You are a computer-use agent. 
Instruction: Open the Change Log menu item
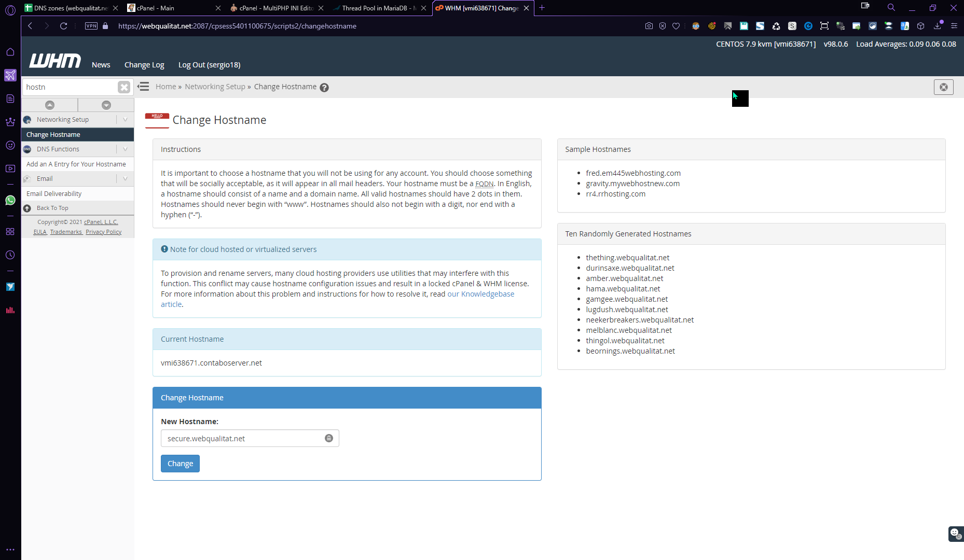coord(144,65)
